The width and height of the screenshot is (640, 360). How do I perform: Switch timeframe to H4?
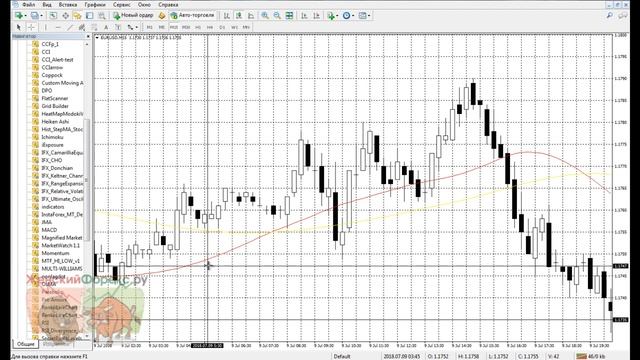(x=210, y=27)
